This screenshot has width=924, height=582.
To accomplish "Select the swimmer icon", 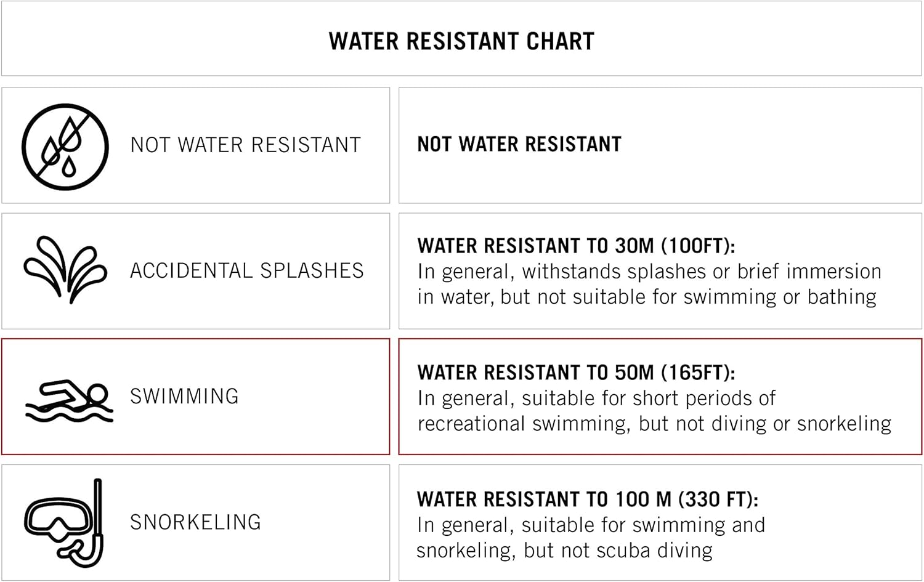I will click(x=69, y=400).
